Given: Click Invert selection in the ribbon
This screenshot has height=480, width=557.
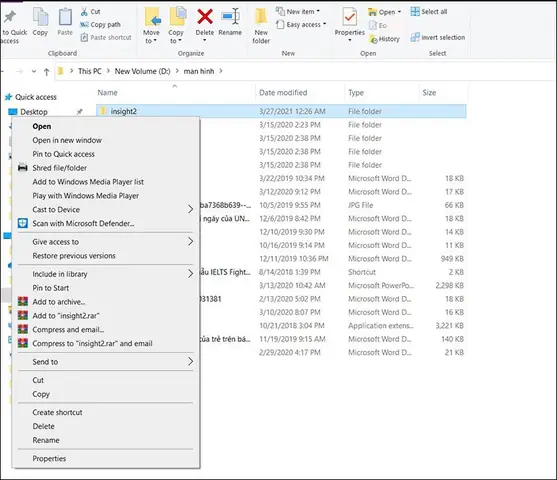Looking at the screenshot, I should point(438,37).
